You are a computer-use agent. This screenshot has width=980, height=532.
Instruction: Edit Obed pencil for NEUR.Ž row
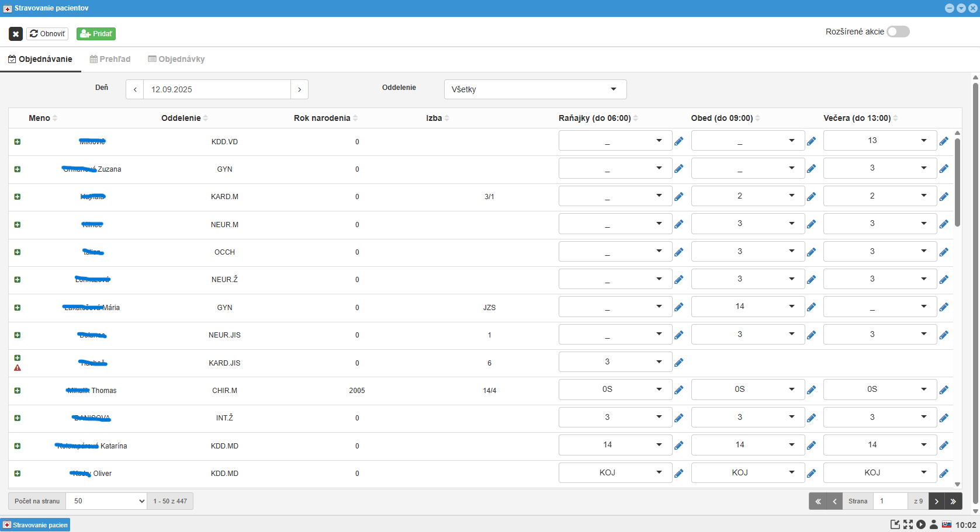[811, 280]
